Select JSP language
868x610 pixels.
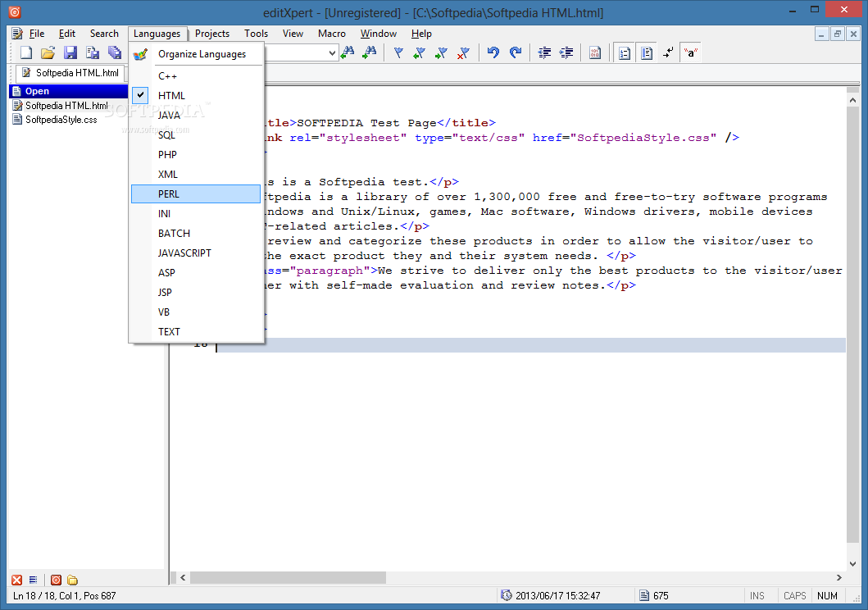click(x=196, y=292)
